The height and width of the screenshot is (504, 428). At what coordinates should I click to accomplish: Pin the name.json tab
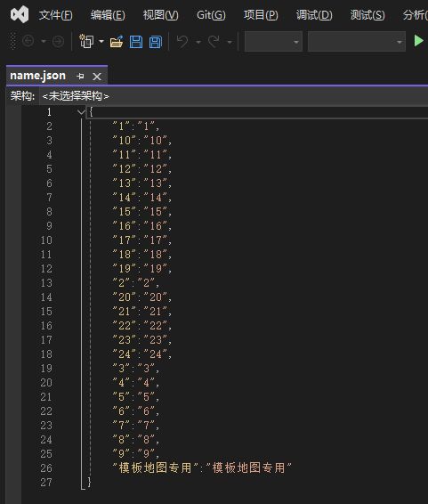tap(81, 77)
